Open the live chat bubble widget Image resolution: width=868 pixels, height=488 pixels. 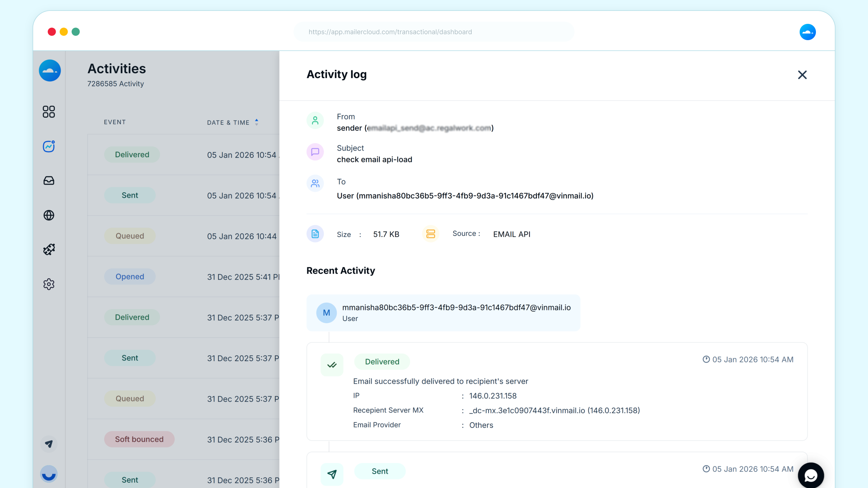point(810,475)
